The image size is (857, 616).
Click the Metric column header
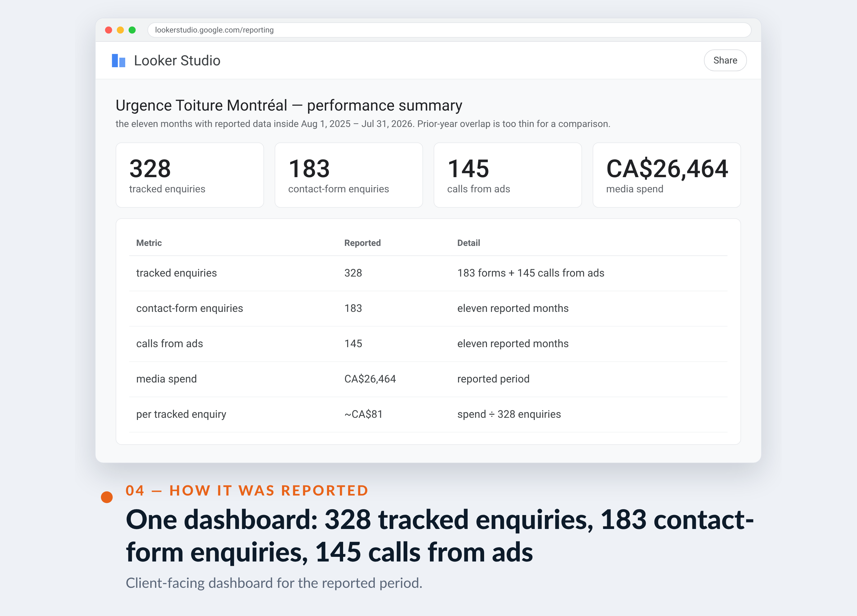(149, 243)
